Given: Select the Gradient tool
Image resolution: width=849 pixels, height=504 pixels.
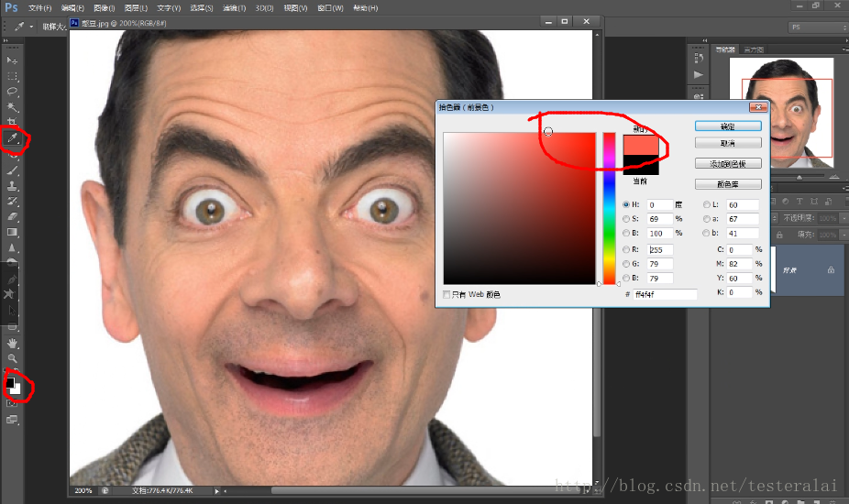Looking at the screenshot, I should click(12, 232).
